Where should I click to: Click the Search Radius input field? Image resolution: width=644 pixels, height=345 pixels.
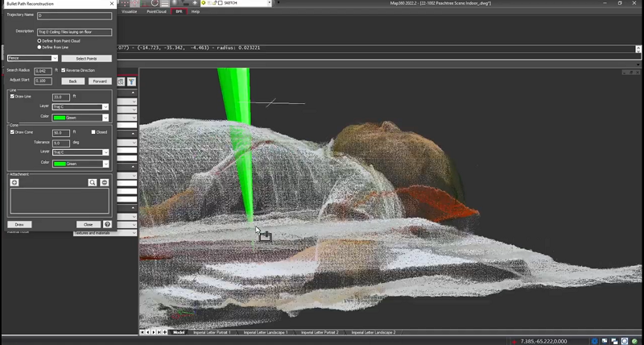[43, 71]
